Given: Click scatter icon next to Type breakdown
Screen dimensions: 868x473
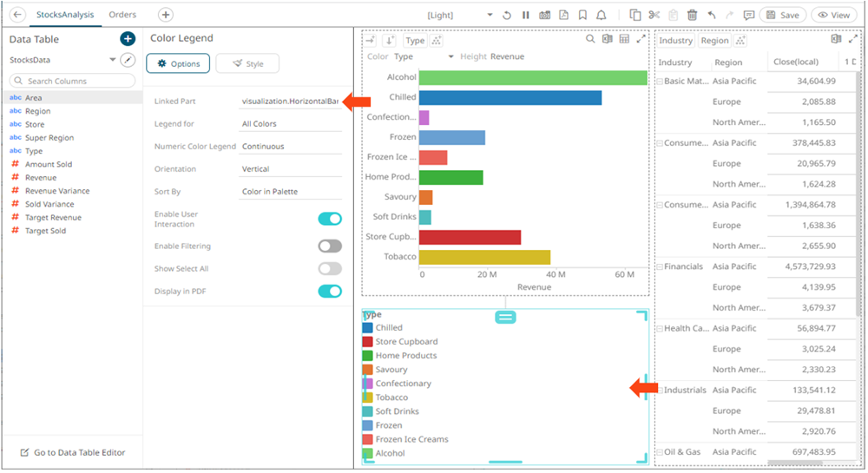Looking at the screenshot, I should tap(437, 41).
